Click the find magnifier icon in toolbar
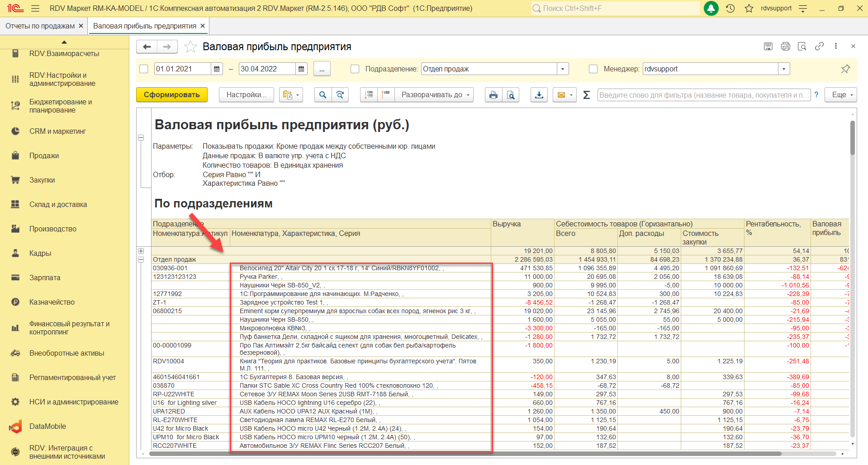This screenshot has height=465, width=868. (x=323, y=95)
